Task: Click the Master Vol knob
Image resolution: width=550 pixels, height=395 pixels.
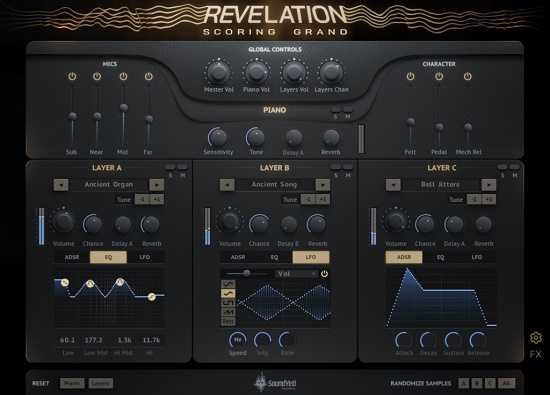Action: pos(218,72)
